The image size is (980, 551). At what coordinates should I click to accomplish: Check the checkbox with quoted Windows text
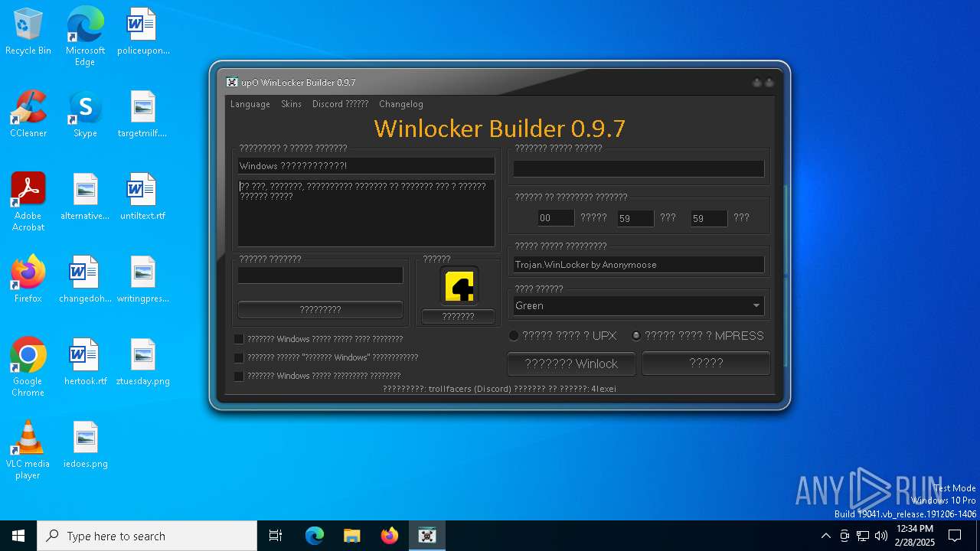coord(239,357)
